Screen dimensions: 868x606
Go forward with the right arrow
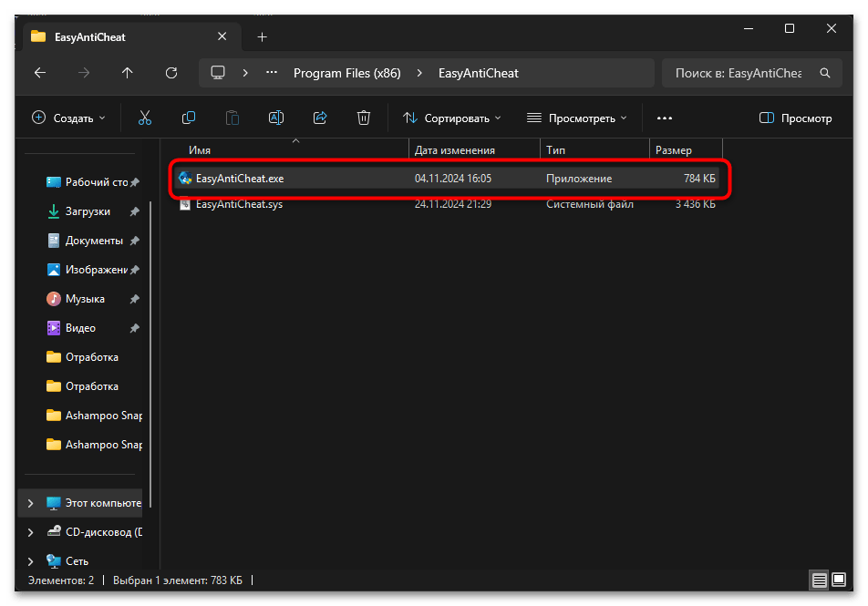pyautogui.click(x=84, y=73)
